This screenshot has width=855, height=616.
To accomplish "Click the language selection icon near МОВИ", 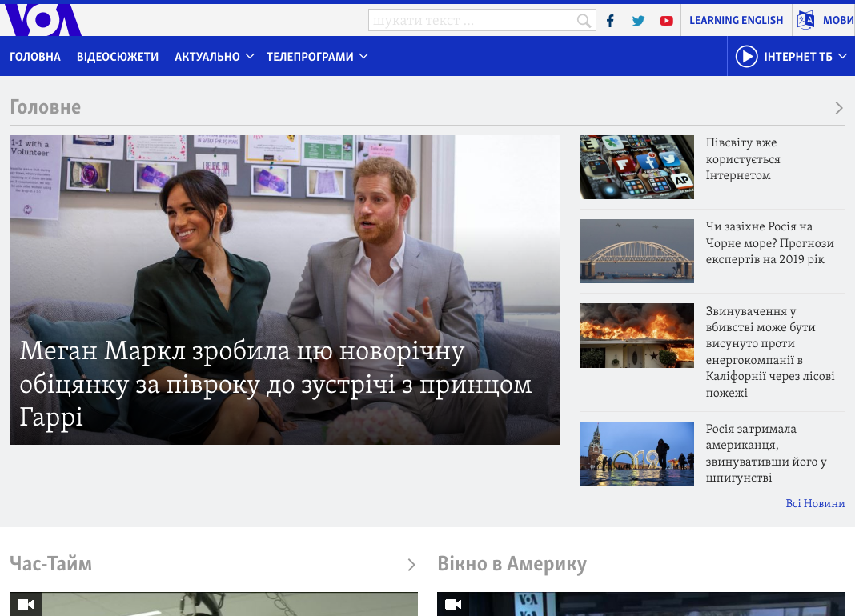I will [805, 21].
